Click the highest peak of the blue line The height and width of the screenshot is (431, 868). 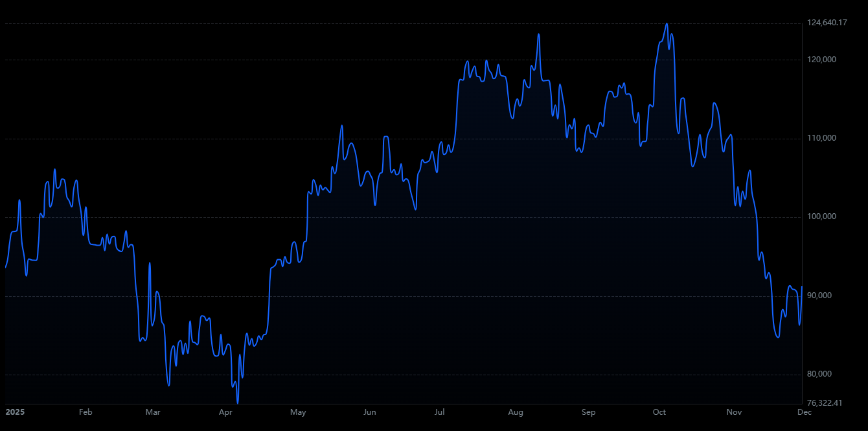pyautogui.click(x=667, y=24)
